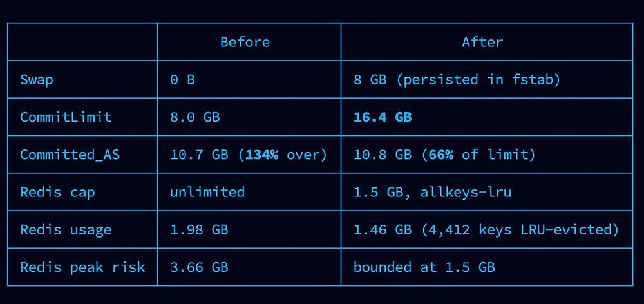Select the Swap row label
The image size is (644, 304).
click(x=37, y=80)
